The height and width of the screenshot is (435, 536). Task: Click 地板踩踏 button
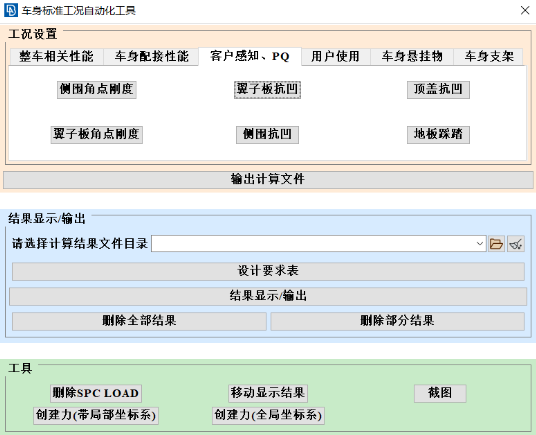pos(438,135)
